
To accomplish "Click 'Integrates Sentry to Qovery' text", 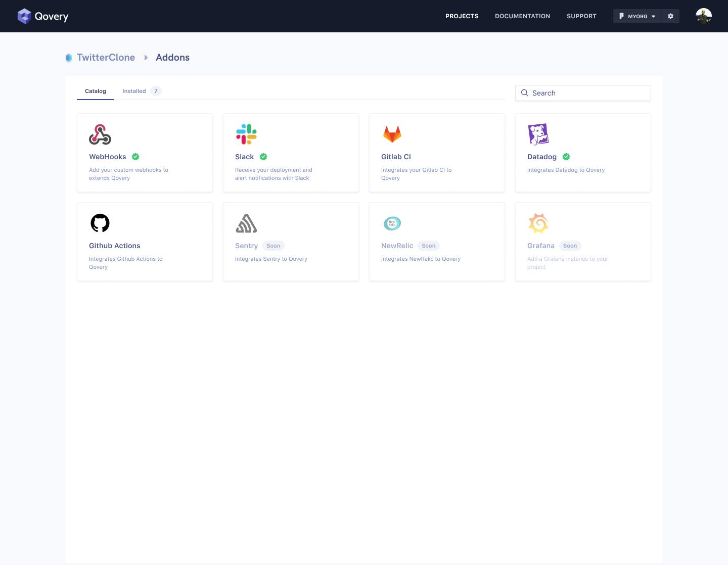I will click(271, 259).
